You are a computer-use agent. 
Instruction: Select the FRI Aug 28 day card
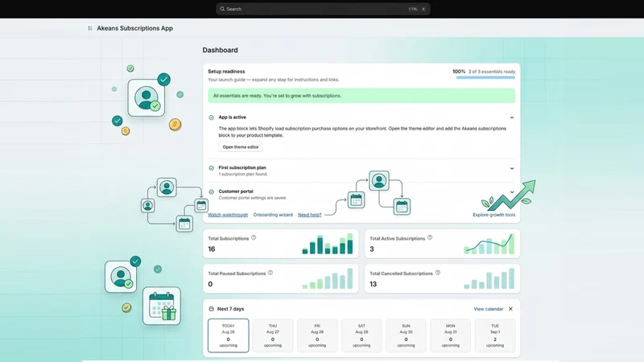coord(317,335)
